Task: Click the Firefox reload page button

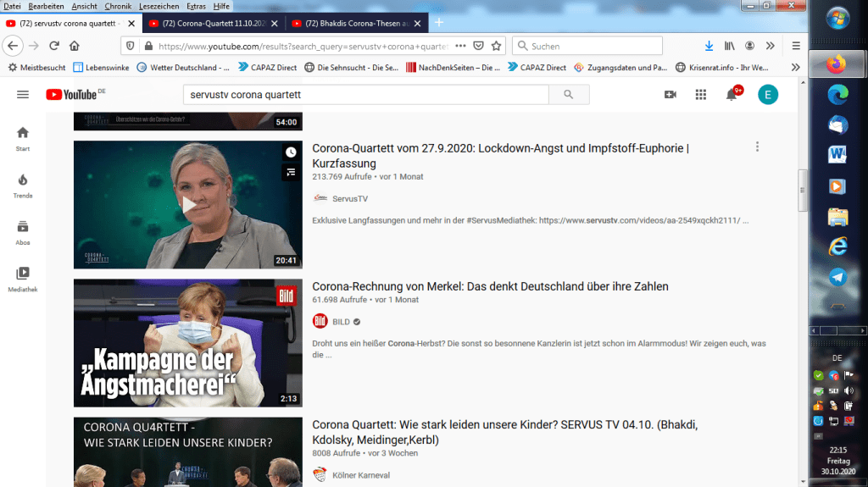Action: tap(54, 46)
